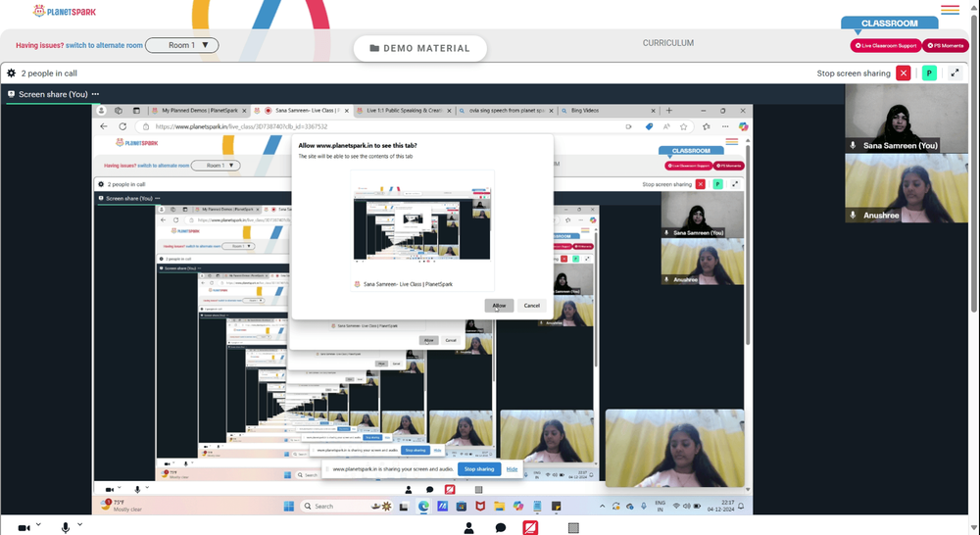
Task: Toggle the camera in the bottom call toolbar
Action: pos(24,528)
